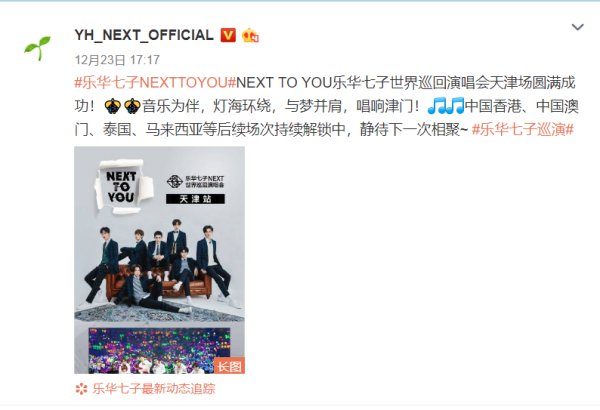Open the YH_NEXT_OFFICIAL profile name
Viewport: 600px width, 410px height.
pyautogui.click(x=144, y=35)
